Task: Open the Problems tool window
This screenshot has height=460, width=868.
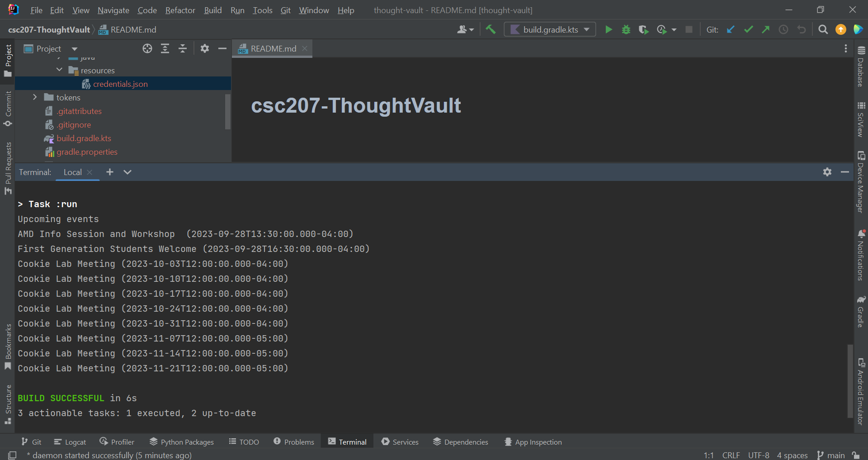Action: pos(294,442)
